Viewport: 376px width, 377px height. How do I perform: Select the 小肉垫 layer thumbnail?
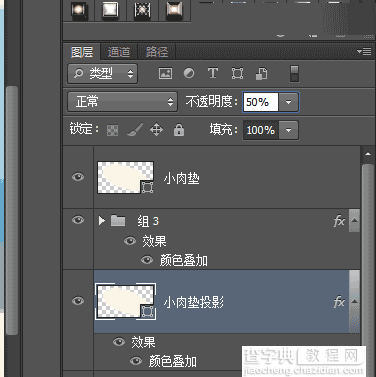click(125, 177)
